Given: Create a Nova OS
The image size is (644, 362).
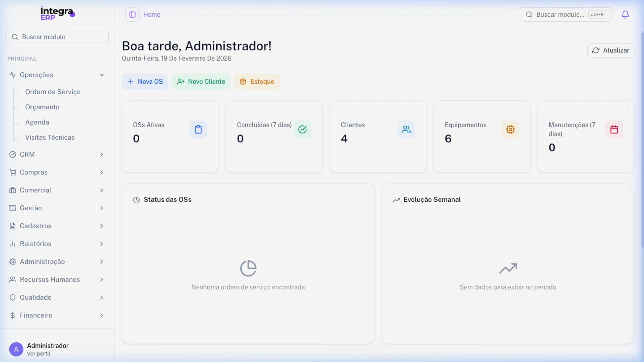Looking at the screenshot, I should tap(145, 82).
